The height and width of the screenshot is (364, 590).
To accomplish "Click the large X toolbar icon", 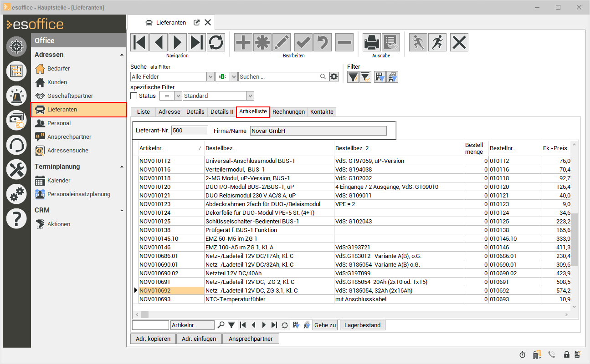I will pyautogui.click(x=459, y=42).
